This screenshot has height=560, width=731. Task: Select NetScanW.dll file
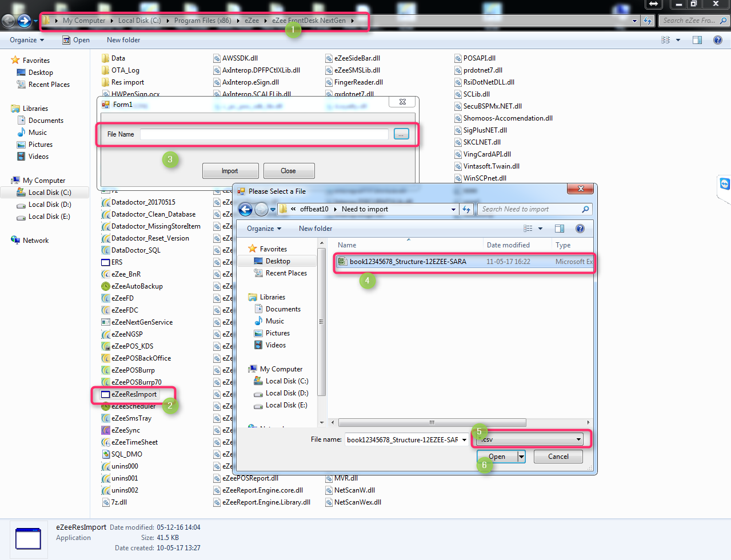click(x=350, y=490)
